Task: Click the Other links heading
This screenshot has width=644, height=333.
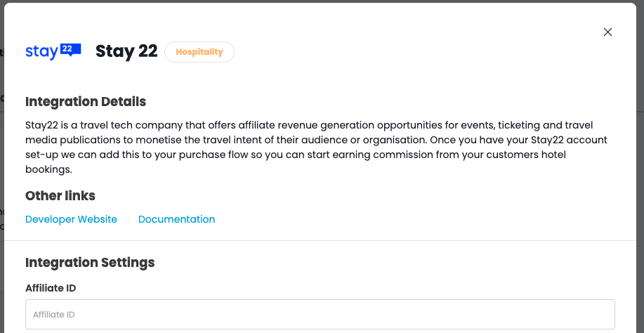Action: [x=60, y=195]
